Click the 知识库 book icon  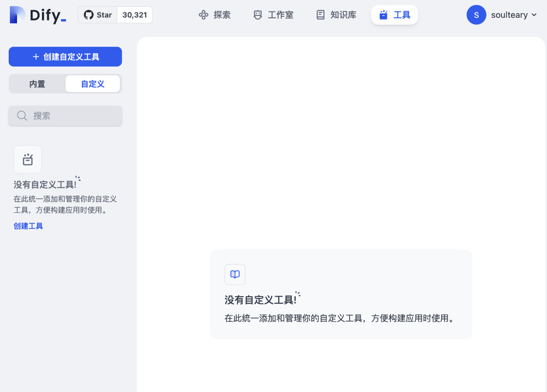[x=320, y=15]
